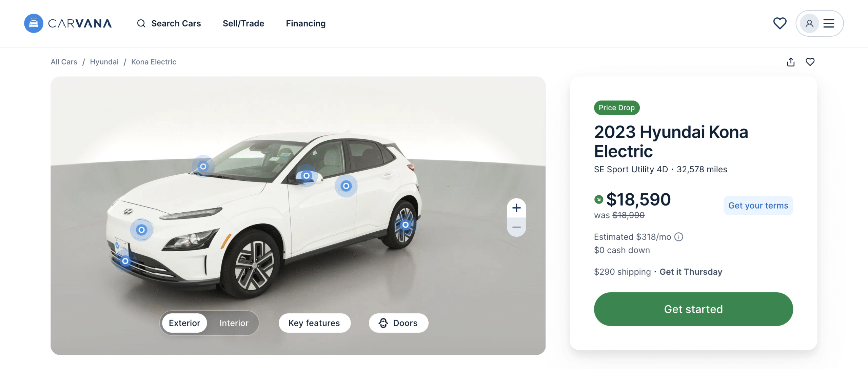Click the Carvana logo icon
Viewport: 868px width, 369px height.
click(34, 23)
